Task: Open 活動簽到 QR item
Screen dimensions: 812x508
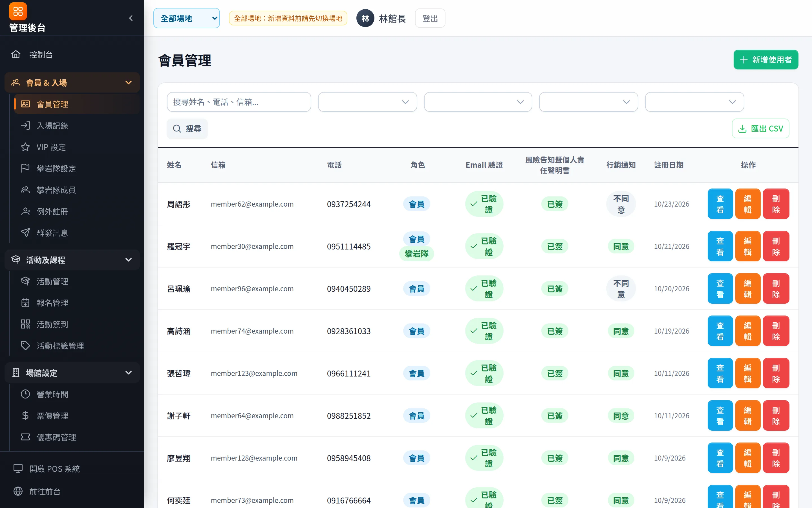Action: (76, 324)
